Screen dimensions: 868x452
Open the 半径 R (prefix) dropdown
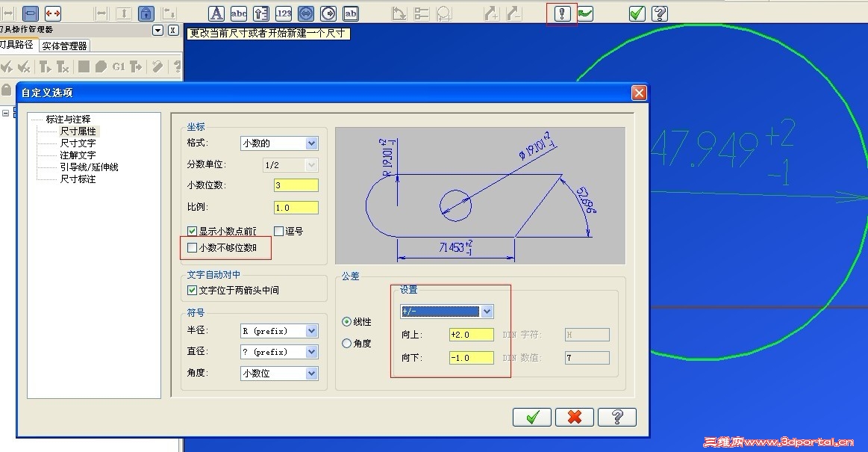coord(280,331)
